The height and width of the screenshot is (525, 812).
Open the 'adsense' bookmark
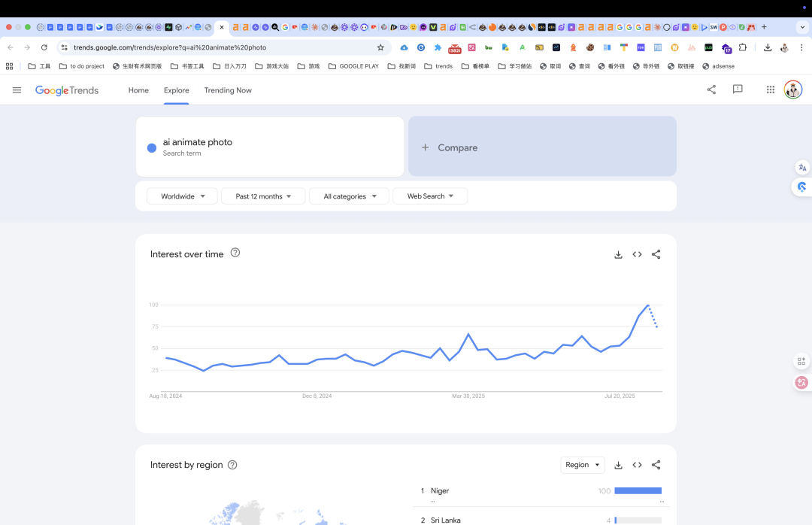tap(718, 66)
